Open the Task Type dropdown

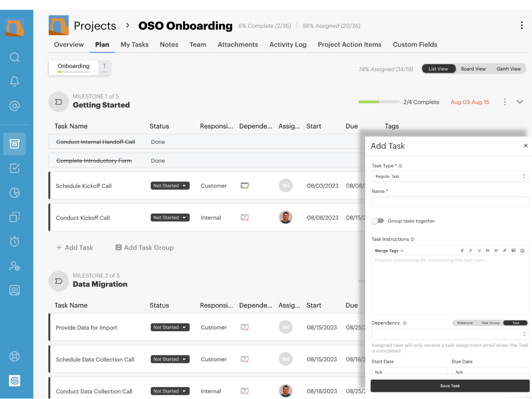coord(450,176)
